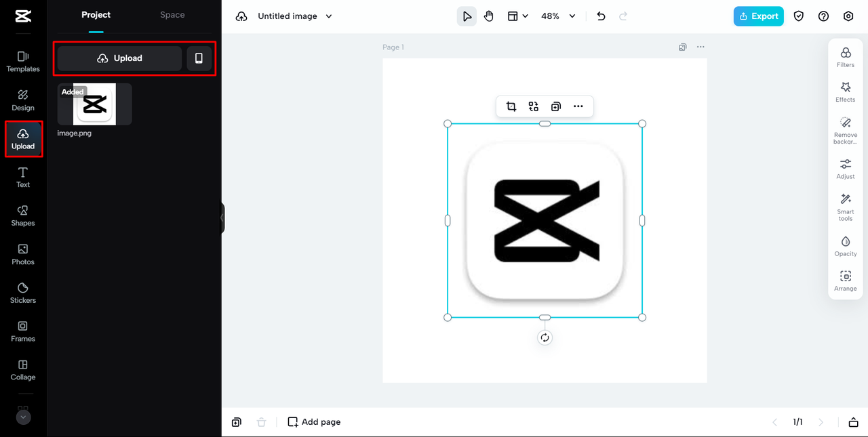Screen dimensions: 868x437
Task: Select the image.png thumbnail
Action: [94, 104]
